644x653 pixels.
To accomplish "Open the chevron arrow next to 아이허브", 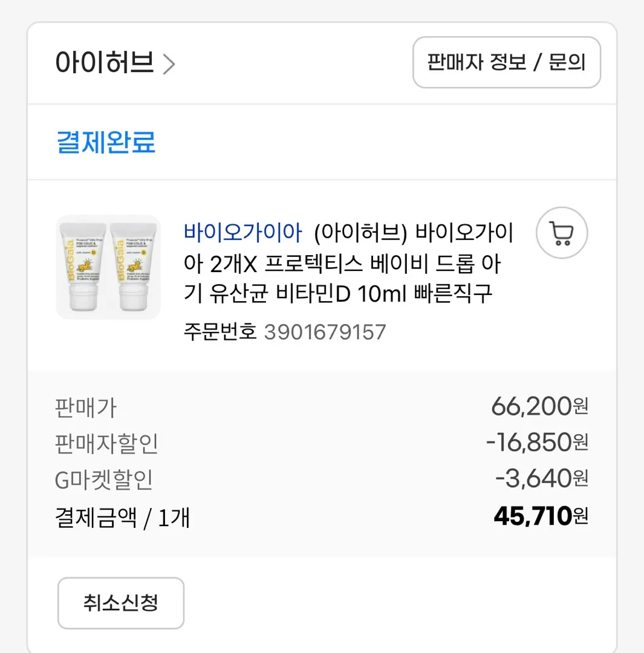I will pyautogui.click(x=169, y=64).
